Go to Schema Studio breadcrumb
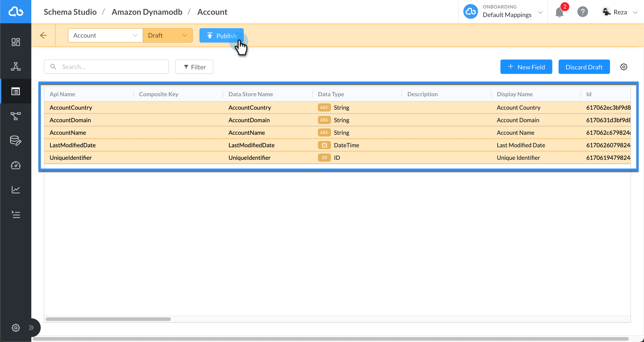Screen dimensions: 644x342 70,12
